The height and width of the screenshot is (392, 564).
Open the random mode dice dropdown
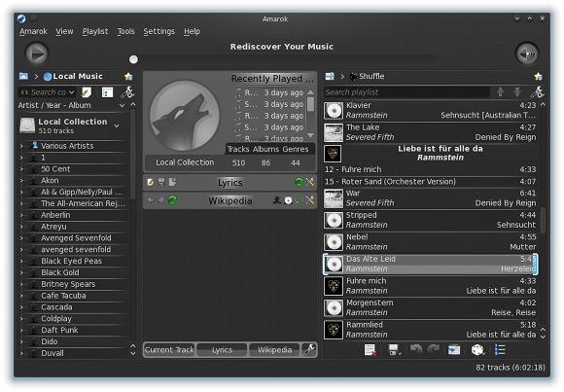[477, 350]
